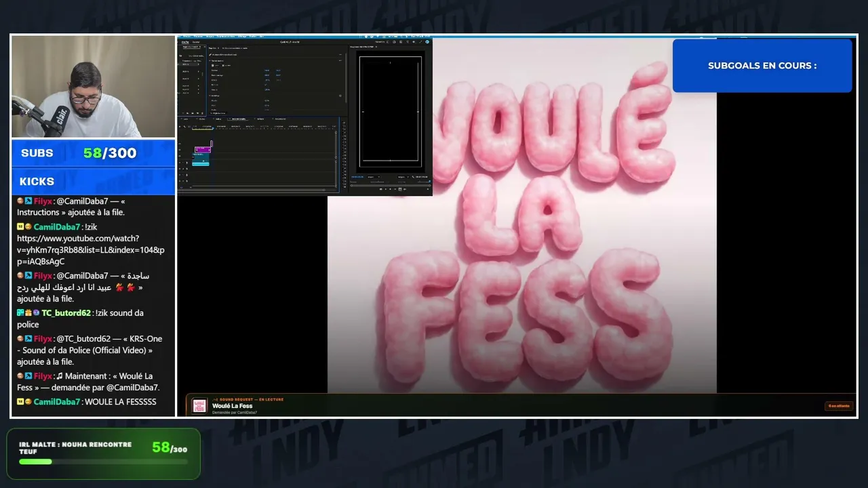
Task: Click the "Woulé La Fess" track title
Action: point(232,406)
